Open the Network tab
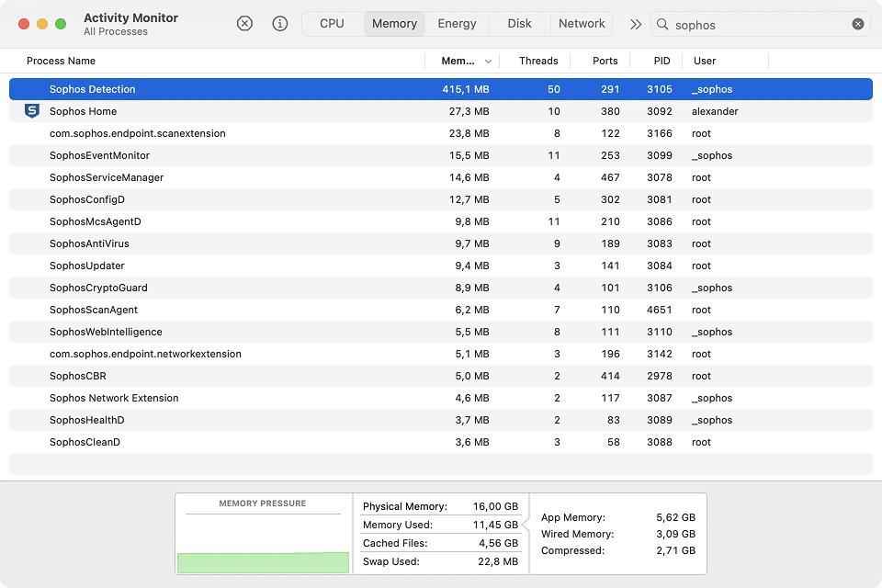Viewport: 882px width, 588px height. (582, 24)
